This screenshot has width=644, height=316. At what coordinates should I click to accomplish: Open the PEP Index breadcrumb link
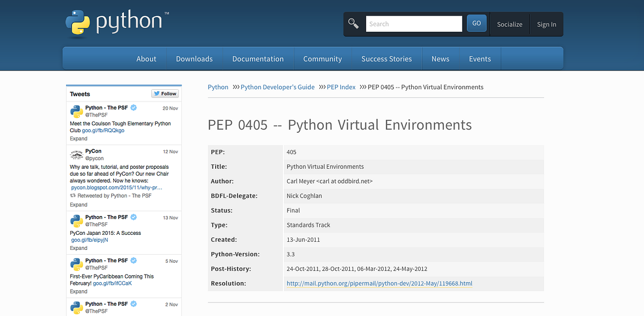point(341,87)
